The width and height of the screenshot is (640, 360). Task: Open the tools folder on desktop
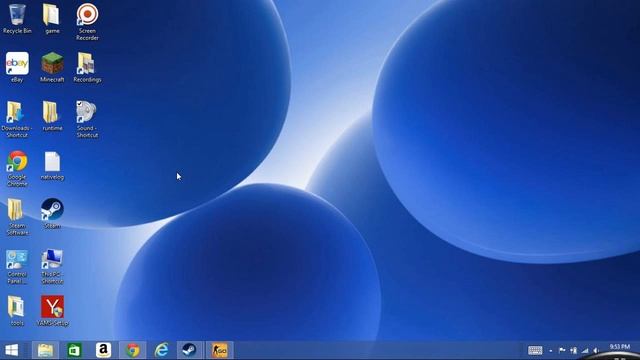pyautogui.click(x=17, y=311)
